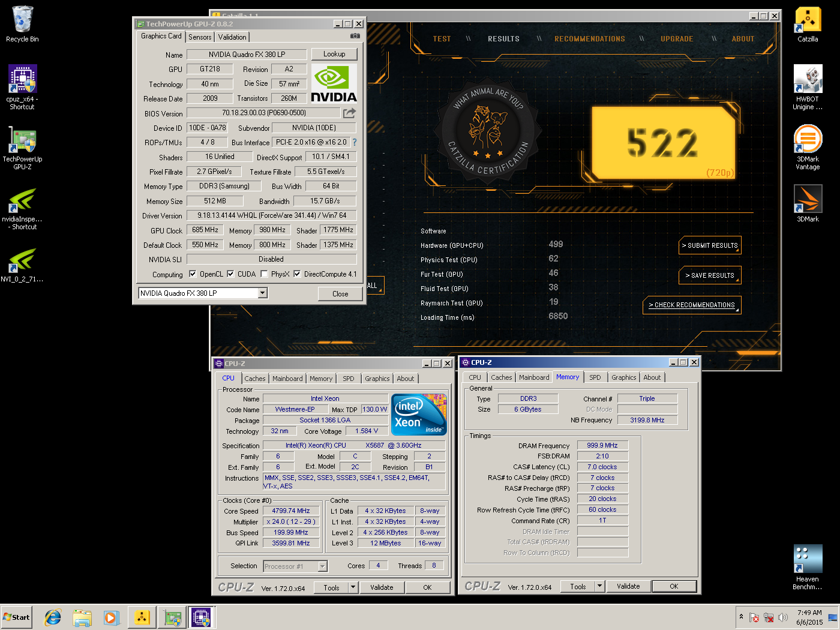Open the HWBOT Unigine desktop icon
The width and height of the screenshot is (840, 630).
[x=808, y=88]
